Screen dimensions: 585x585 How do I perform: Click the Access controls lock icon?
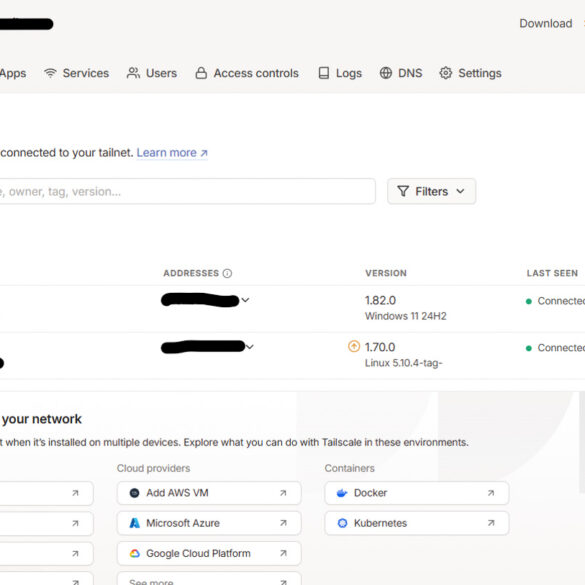201,73
